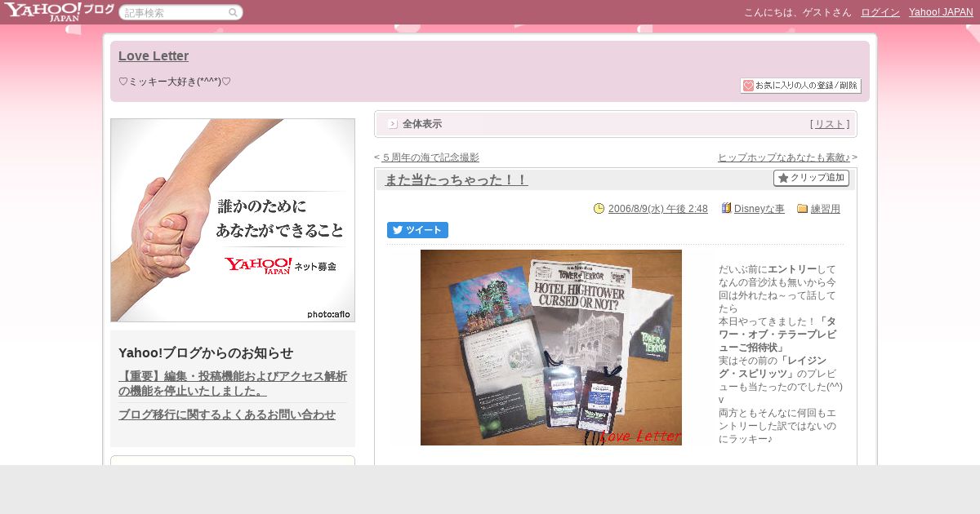Open the Yahoo! JAPAN header link
The height and width of the screenshot is (514, 980).
coord(941,12)
